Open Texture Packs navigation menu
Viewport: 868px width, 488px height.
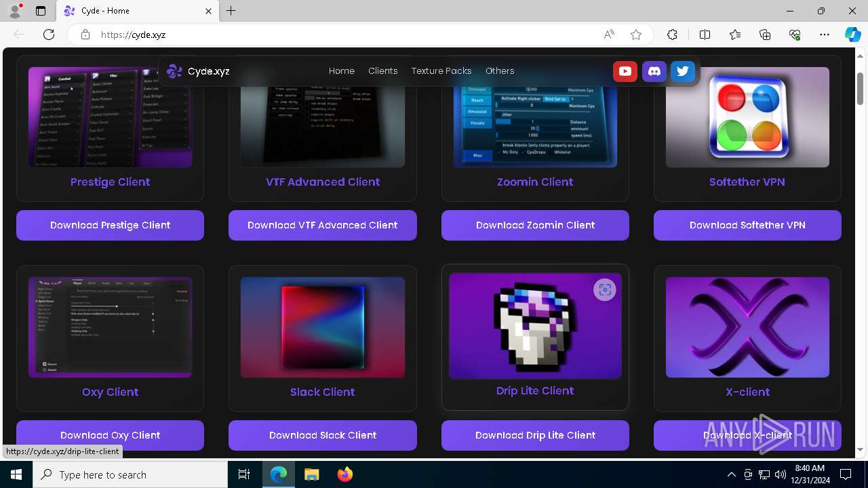pos(441,71)
